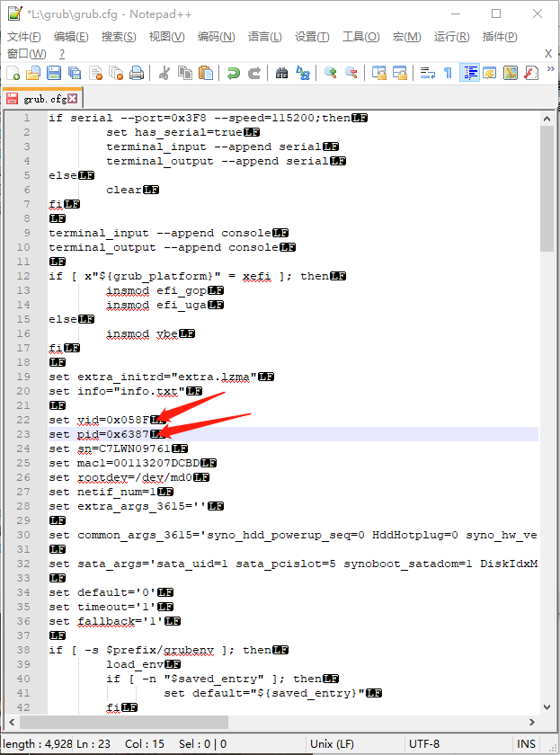Create a new file with the toolbar New icon
This screenshot has height=755, width=560.
coord(13,73)
